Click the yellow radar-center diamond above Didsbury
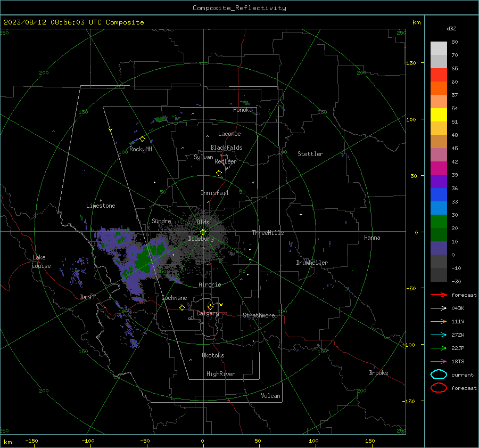The image size is (479, 448). pos(203,232)
